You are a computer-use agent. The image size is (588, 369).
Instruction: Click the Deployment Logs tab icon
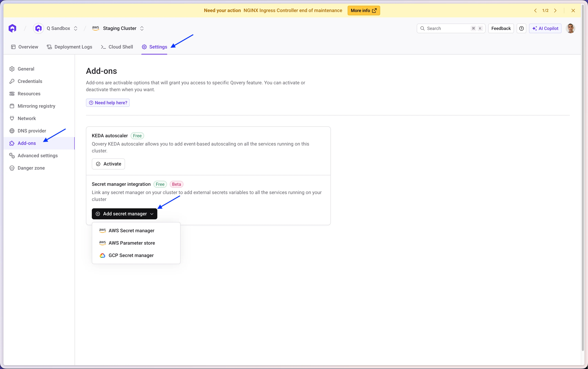(x=49, y=47)
